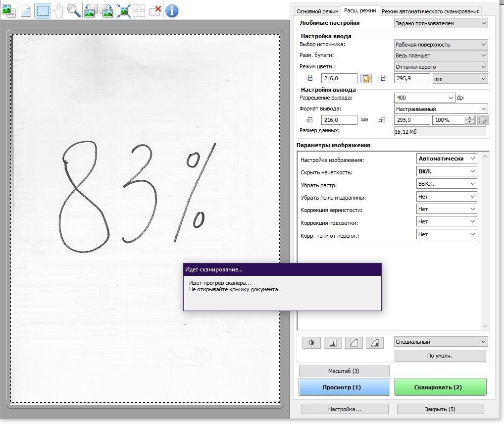Screen dimensions: 504x425
Task: Open Корр. тени от перепл. dropdown
Action: click(447, 234)
